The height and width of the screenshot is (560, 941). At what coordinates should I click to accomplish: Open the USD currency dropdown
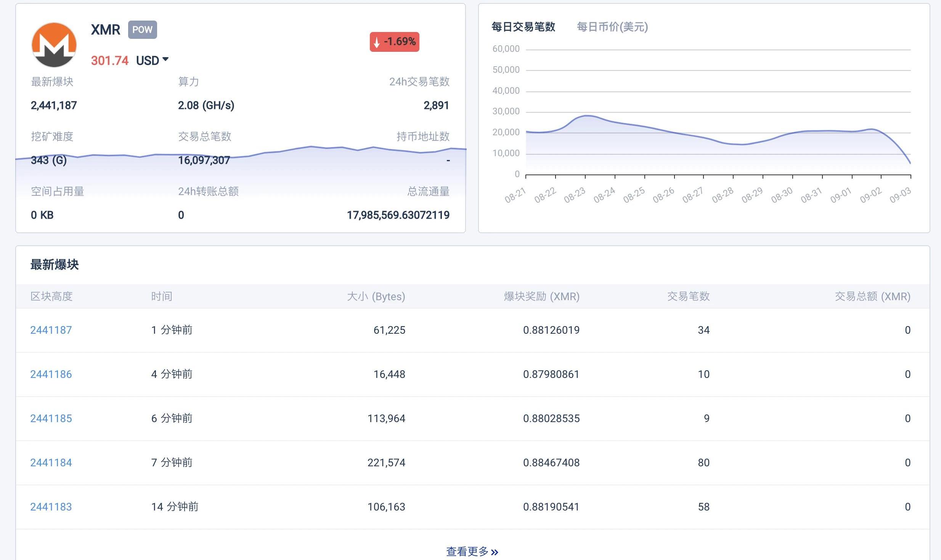click(x=153, y=61)
